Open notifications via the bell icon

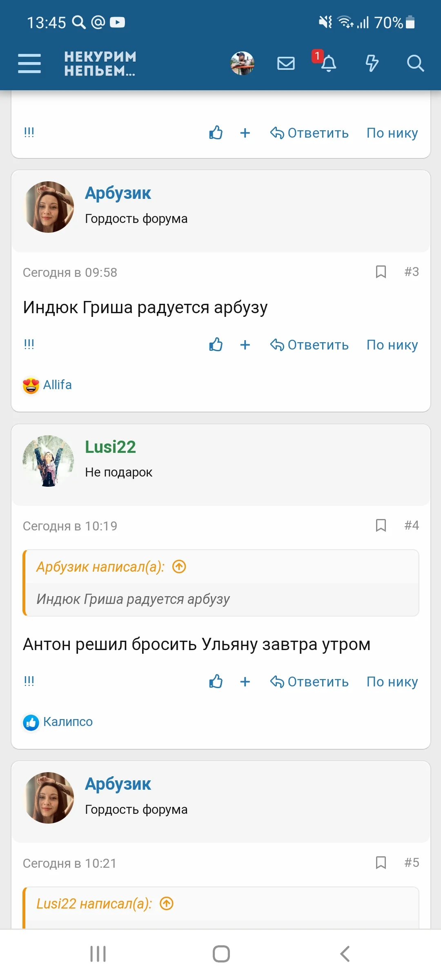[329, 64]
